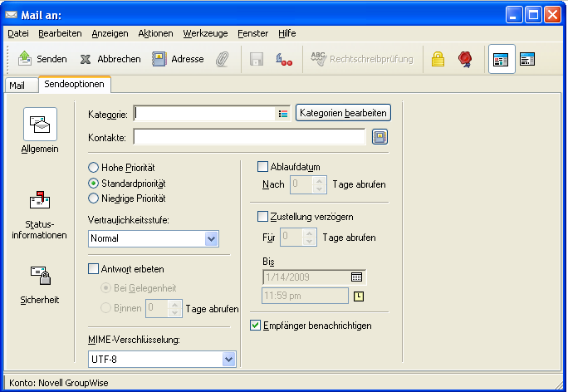This screenshot has width=568, height=392.
Task: Open the Adresse address book toolbar icon
Action: point(159,59)
